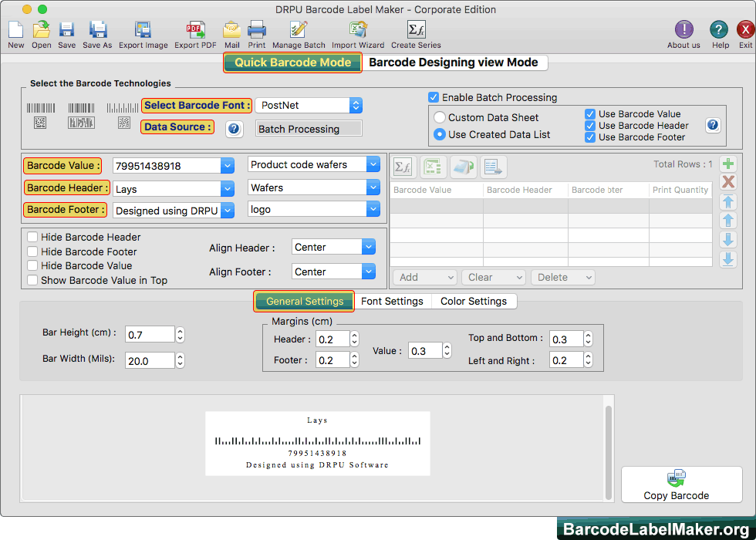Expand the Barcode Value combo box arrow
This screenshot has height=540, width=756.
coord(228,166)
